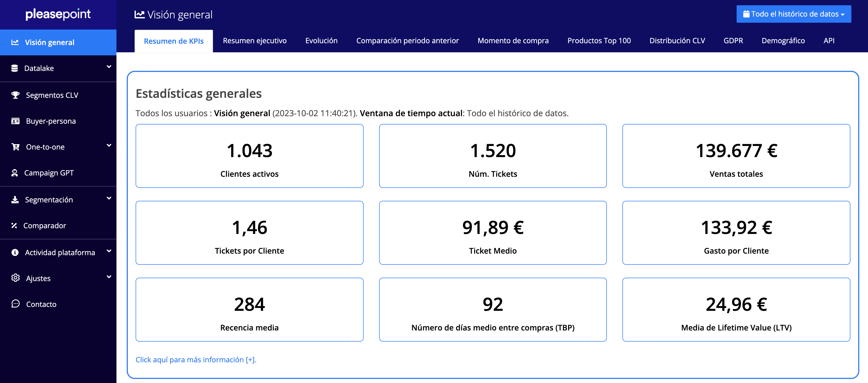Open the Productos Top 100 tab

(599, 41)
